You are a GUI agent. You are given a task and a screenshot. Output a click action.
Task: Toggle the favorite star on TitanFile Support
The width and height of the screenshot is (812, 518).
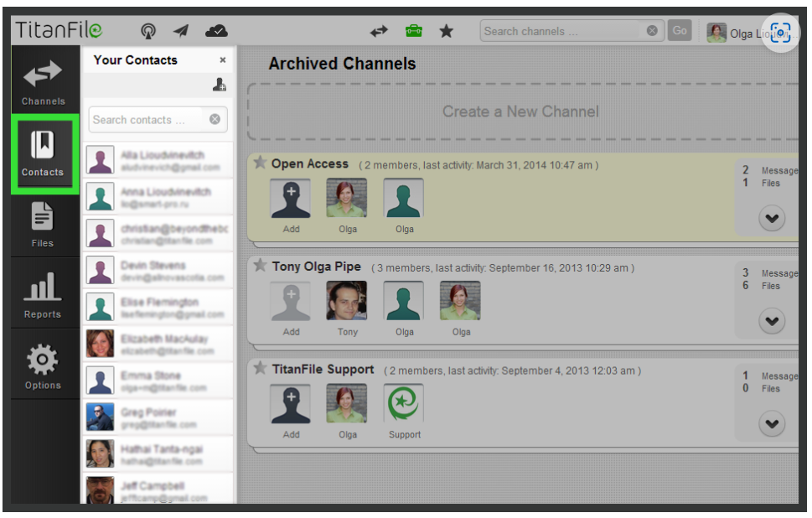click(260, 368)
